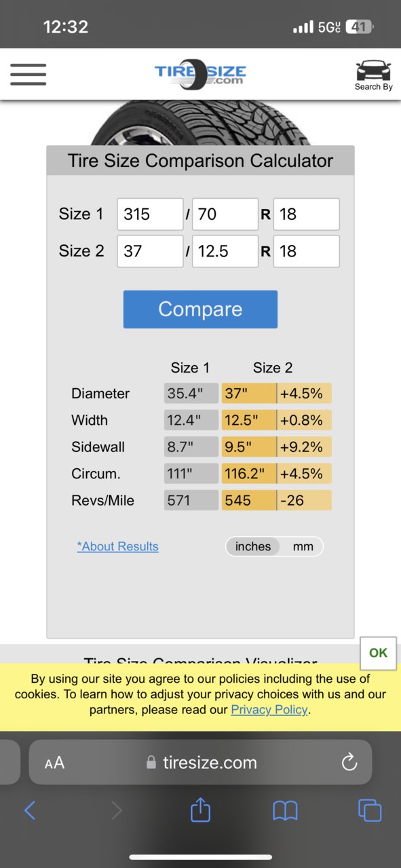Show Safari open tabs
Viewport: 401px width, 868px height.
click(370, 810)
